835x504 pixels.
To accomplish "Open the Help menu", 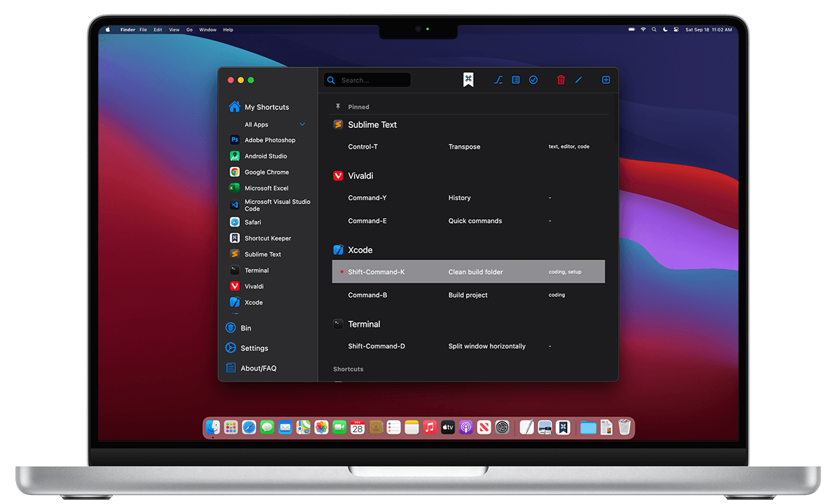I will click(x=228, y=30).
